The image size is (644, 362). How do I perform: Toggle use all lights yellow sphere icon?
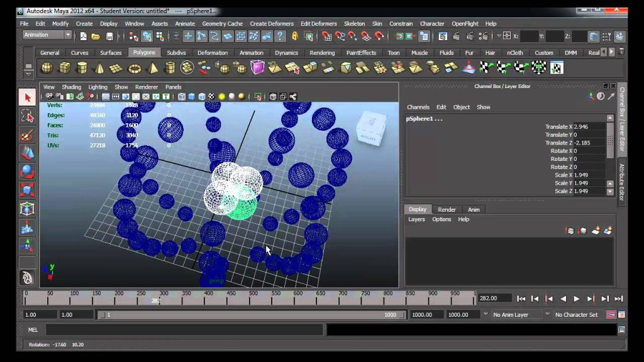point(222,97)
